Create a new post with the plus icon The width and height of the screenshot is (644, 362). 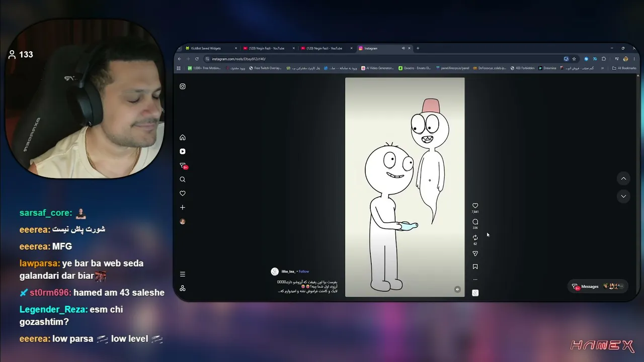(183, 208)
